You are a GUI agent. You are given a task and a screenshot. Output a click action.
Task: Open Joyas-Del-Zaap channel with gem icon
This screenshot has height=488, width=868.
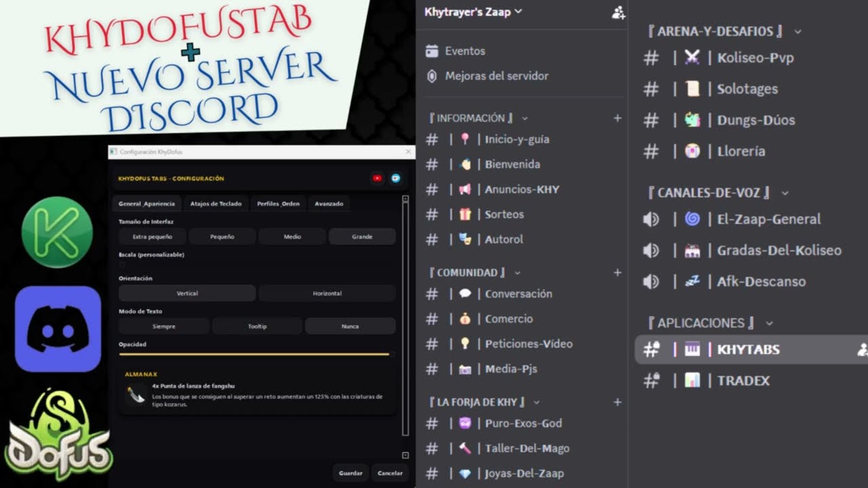(465, 473)
